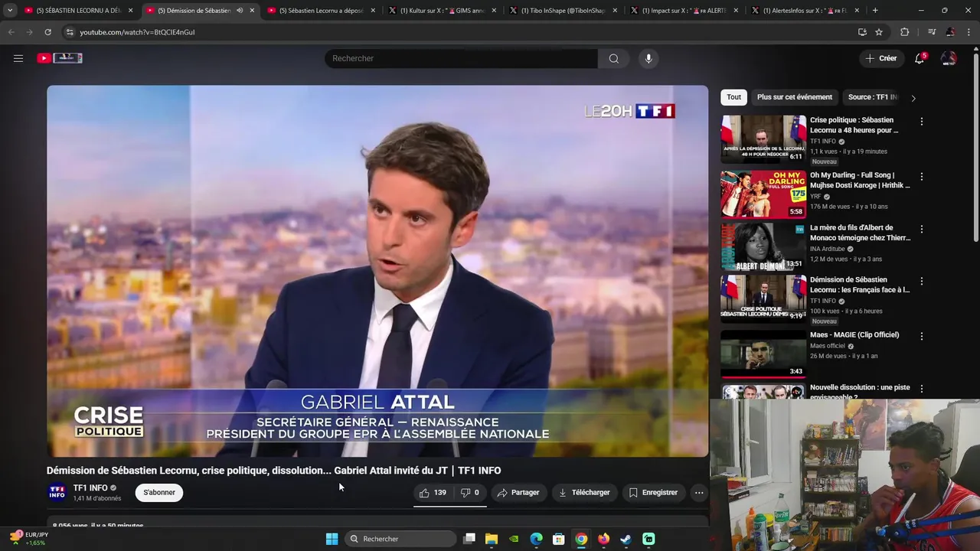Open the YouTube account avatar menu

tap(949, 58)
